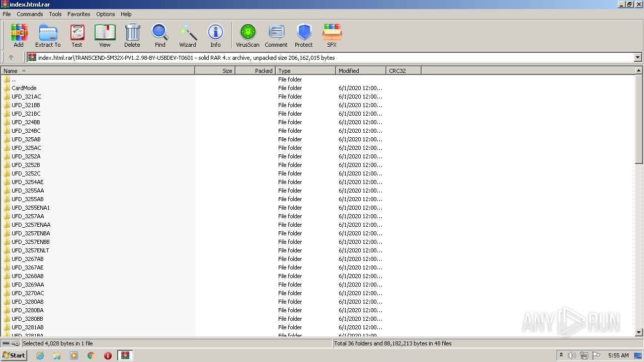Image resolution: width=644 pixels, height=362 pixels.
Task: Click the clock showing 5:55 AM
Action: pyautogui.click(x=618, y=355)
